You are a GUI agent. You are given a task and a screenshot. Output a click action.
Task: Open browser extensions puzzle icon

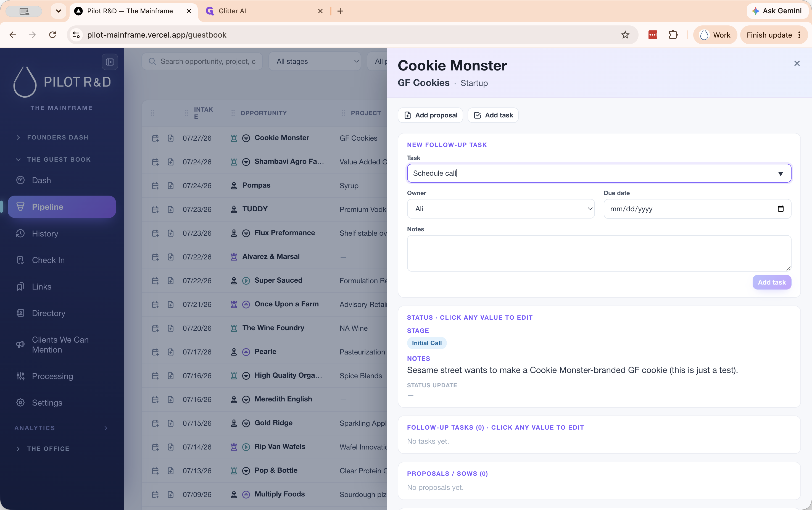(673, 35)
